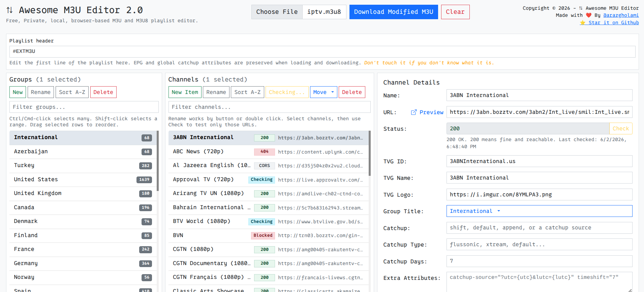Focus the TVG Logo field
Screen dimensions: 644x292
[539, 194]
